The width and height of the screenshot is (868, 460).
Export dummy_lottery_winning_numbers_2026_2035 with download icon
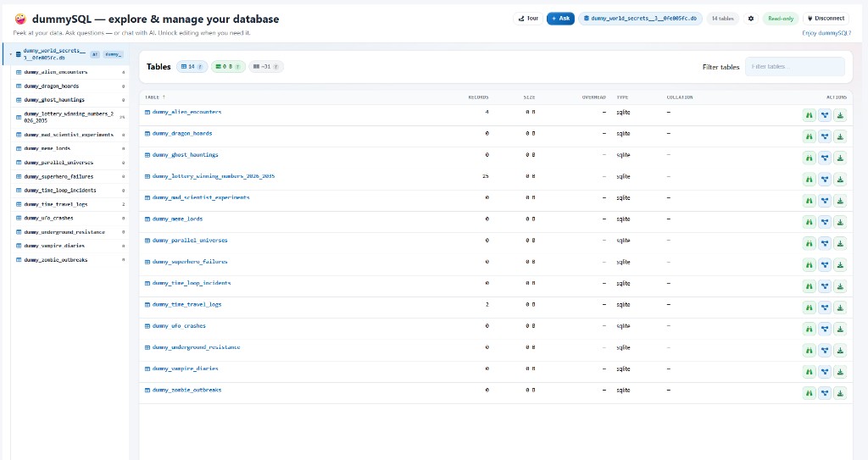(x=840, y=180)
